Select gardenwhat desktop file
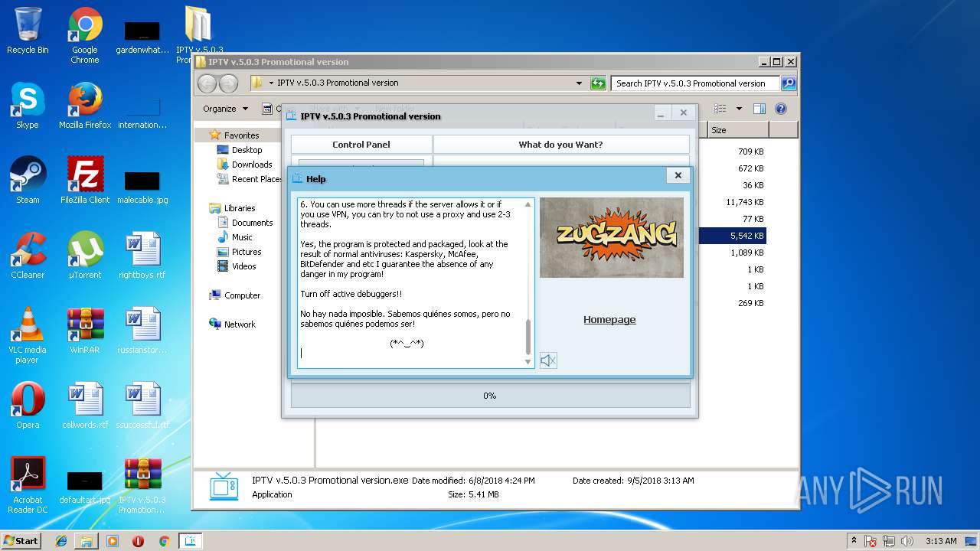 tap(142, 37)
